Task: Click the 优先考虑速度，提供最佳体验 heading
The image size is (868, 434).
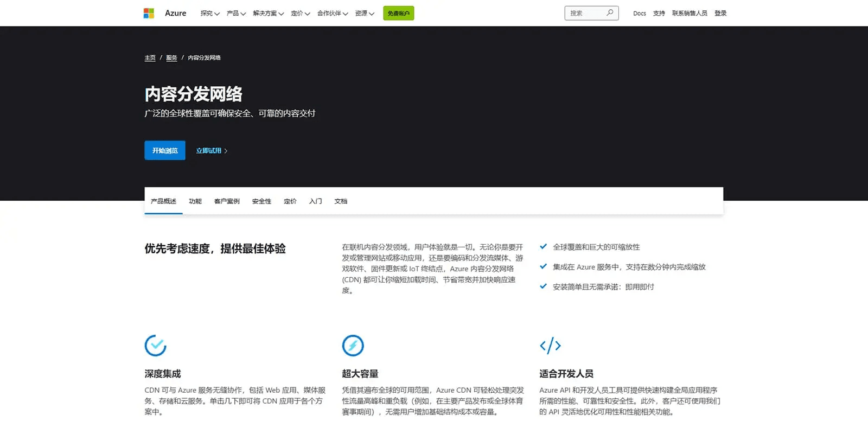Action: pos(215,248)
